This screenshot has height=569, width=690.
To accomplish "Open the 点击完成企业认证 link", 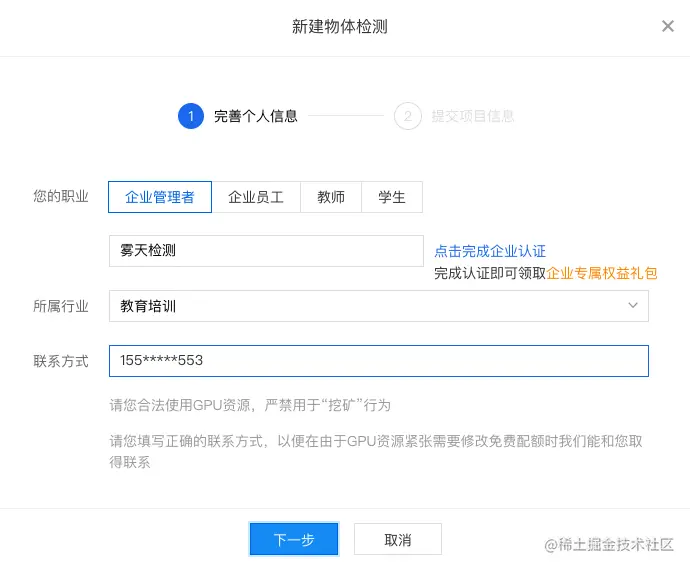I will click(490, 251).
